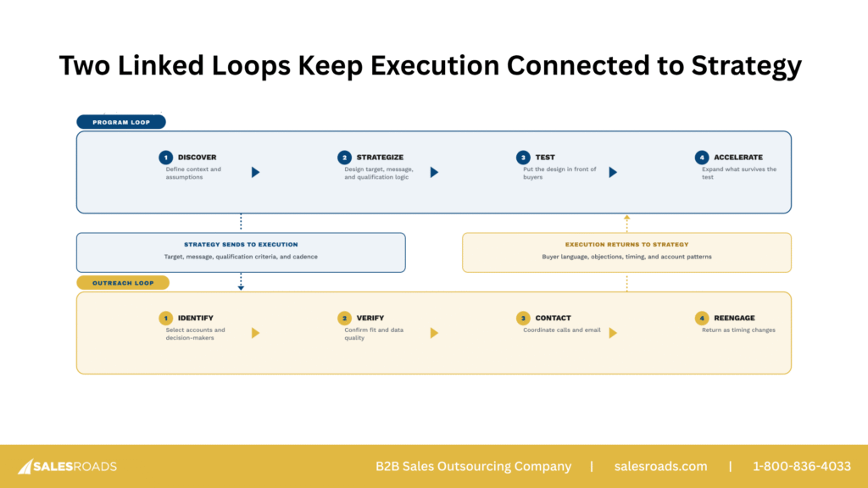
Task: Click the number 1 badge beside IDENTIFY
Action: pos(165,319)
